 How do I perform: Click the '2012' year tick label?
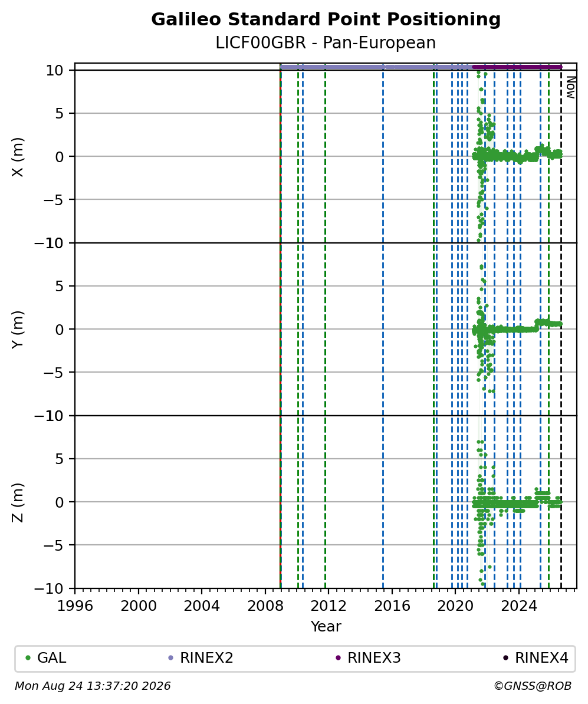pos(329,606)
